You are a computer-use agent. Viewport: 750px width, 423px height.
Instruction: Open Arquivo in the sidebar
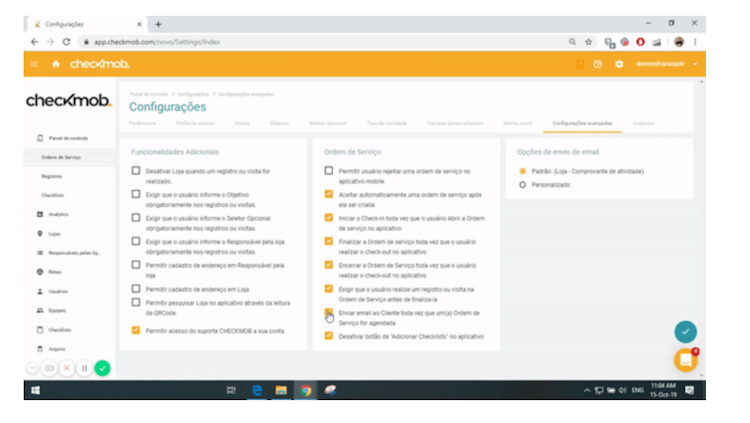[x=51, y=349]
